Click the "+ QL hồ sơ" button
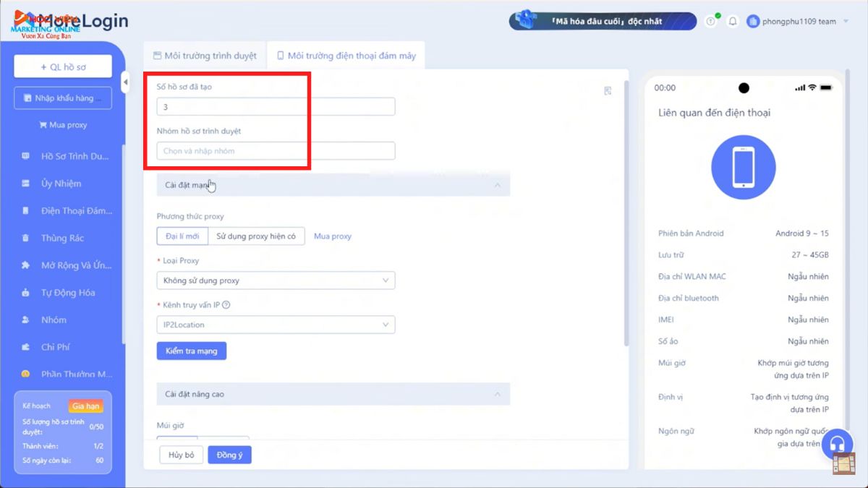Image resolution: width=868 pixels, height=488 pixels. pyautogui.click(x=63, y=67)
